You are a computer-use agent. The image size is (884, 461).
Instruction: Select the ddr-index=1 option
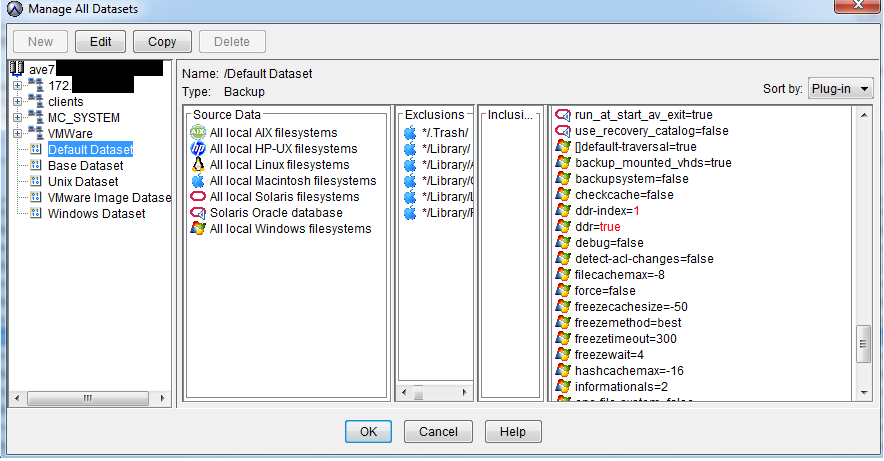coord(607,211)
